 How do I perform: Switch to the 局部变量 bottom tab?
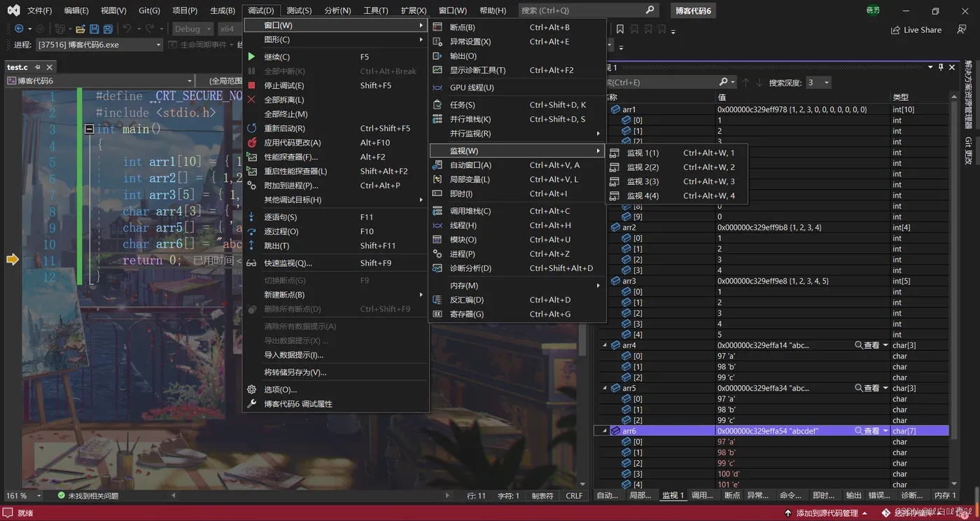[x=640, y=495]
